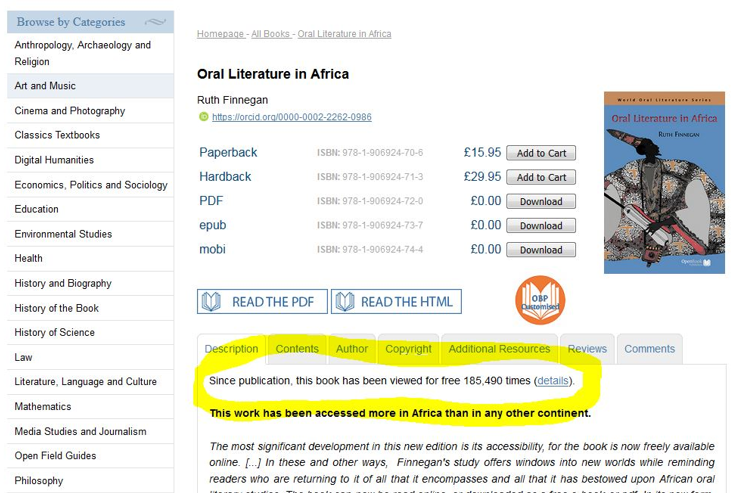The width and height of the screenshot is (737, 493).
Task: Click ISBN 978-1-906924-70-6 text
Action: [370, 153]
